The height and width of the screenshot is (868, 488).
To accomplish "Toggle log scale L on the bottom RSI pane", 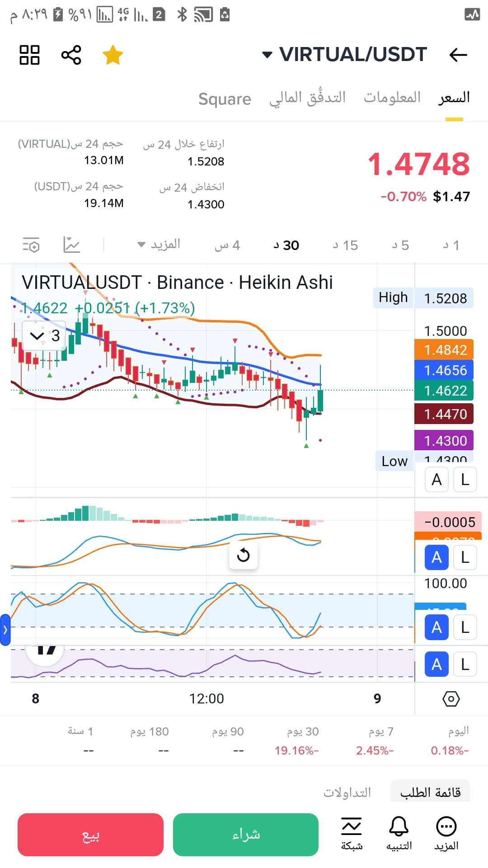I will click(x=465, y=664).
